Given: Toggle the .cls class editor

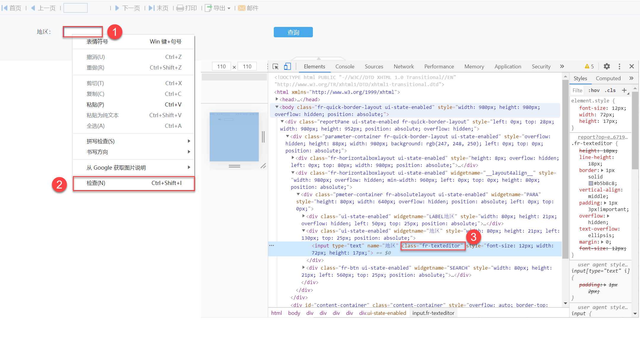Looking at the screenshot, I should point(610,90).
